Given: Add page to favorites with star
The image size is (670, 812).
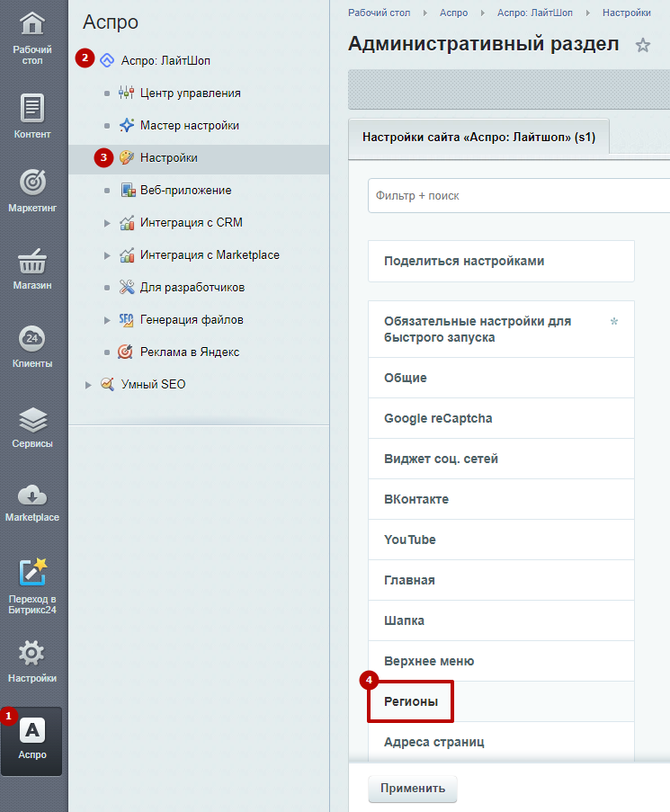Looking at the screenshot, I should tap(642, 45).
